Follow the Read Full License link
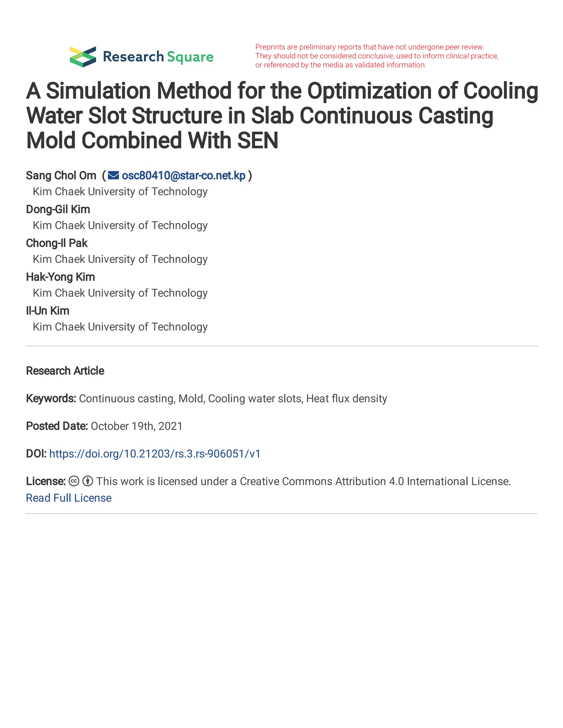The height and width of the screenshot is (728, 563). coord(69,498)
